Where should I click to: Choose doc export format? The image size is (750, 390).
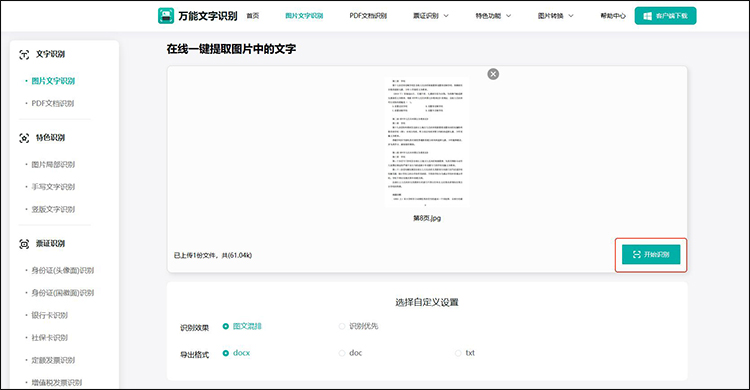click(x=350, y=353)
